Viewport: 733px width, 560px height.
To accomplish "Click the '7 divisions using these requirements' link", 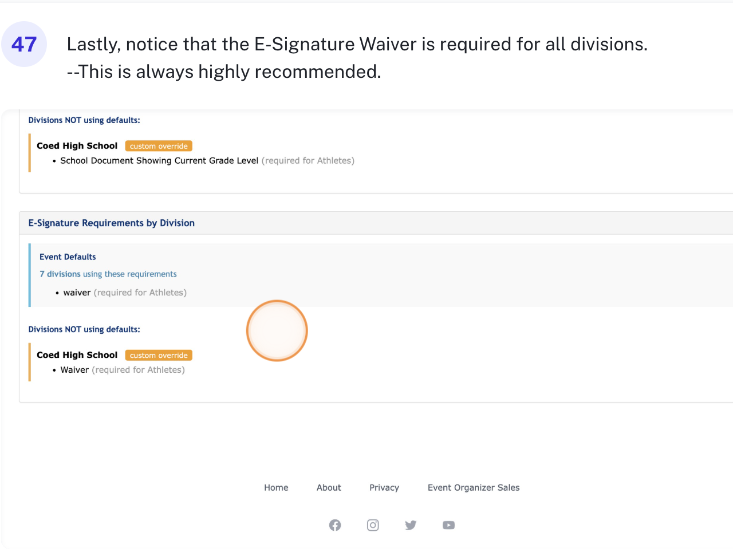I will pos(108,274).
